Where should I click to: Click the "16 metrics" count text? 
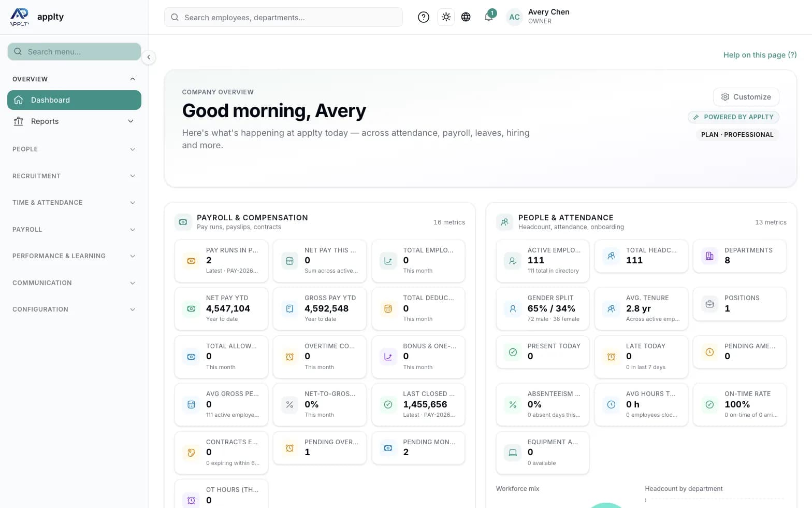click(x=449, y=222)
